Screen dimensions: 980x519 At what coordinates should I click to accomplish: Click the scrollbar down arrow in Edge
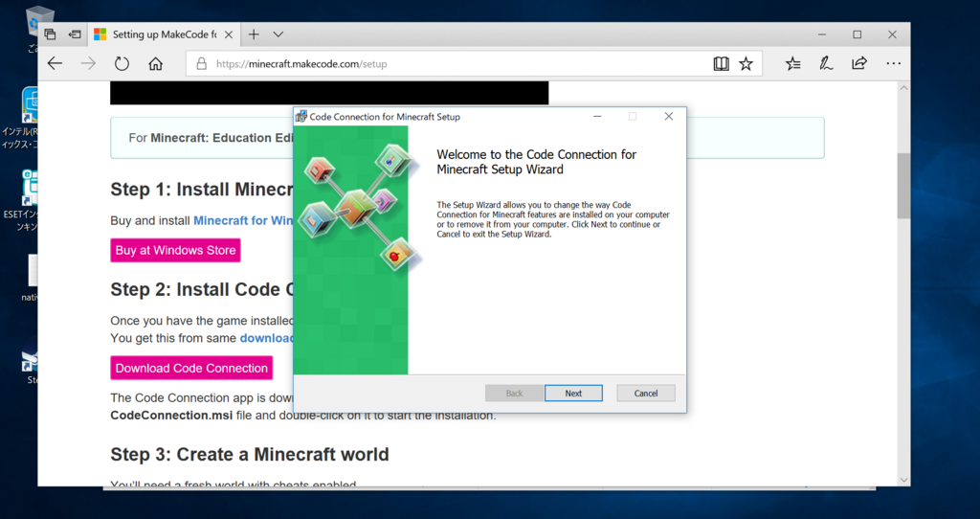pyautogui.click(x=903, y=481)
